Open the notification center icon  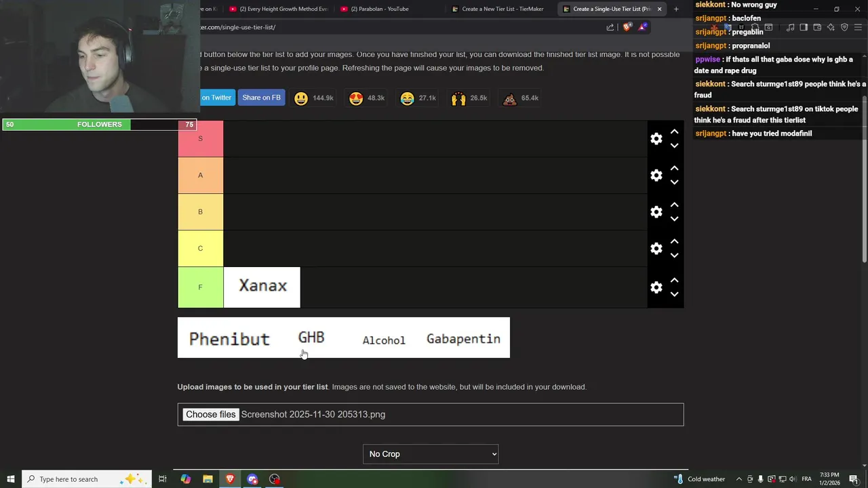[x=854, y=479]
